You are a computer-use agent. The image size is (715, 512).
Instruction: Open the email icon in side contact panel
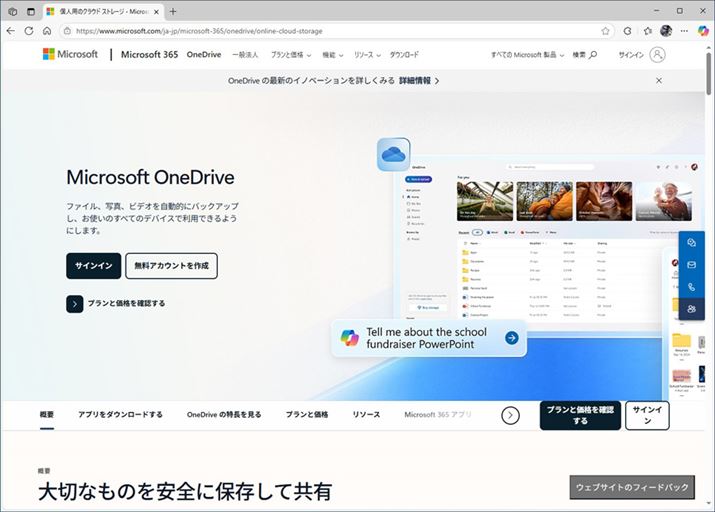[x=691, y=264]
